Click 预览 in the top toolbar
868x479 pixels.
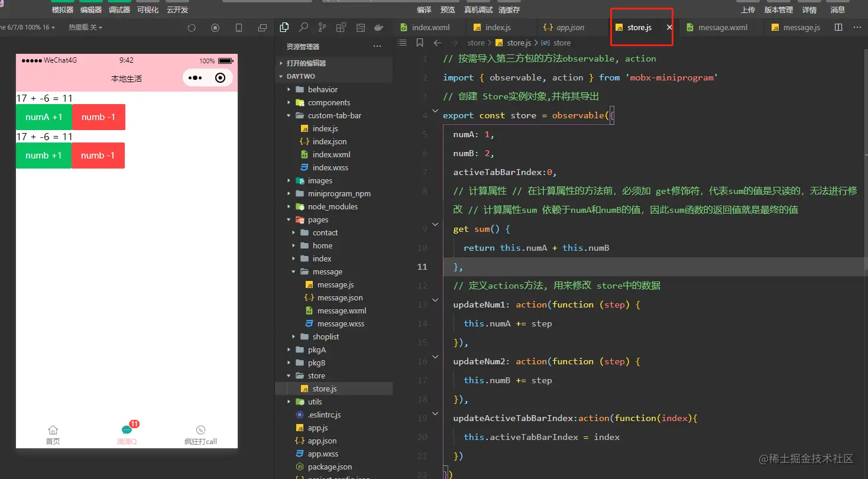pos(448,9)
